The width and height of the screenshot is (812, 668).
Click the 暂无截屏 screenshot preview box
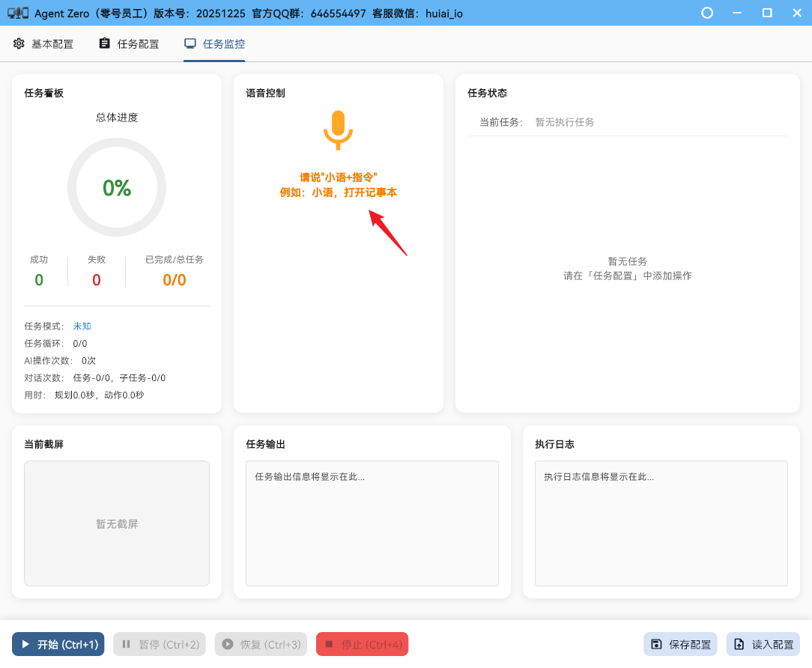coord(117,523)
